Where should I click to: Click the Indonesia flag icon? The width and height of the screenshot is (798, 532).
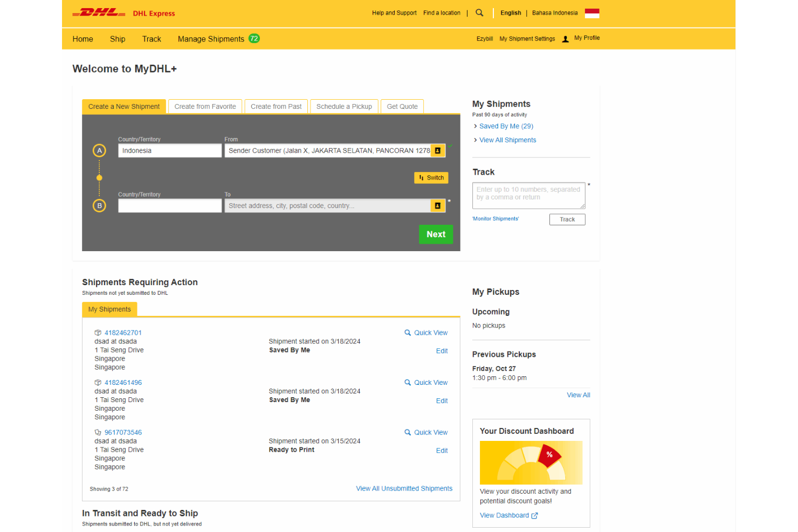pyautogui.click(x=592, y=13)
